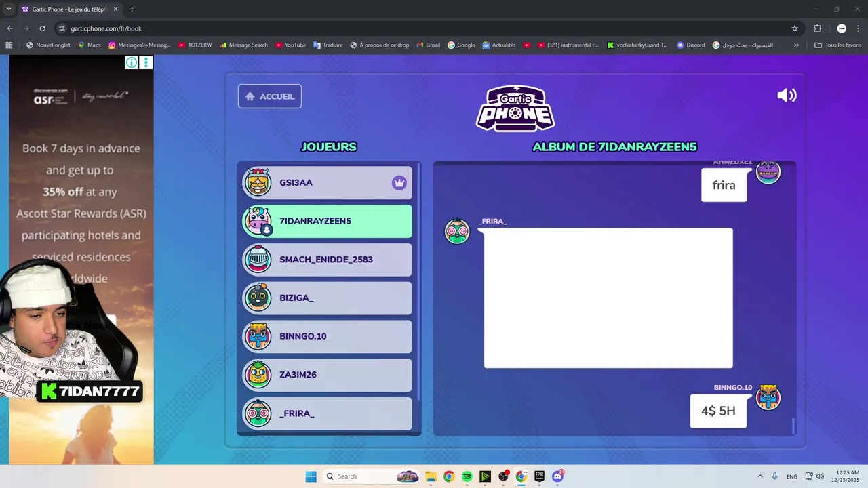The image size is (868, 488).
Task: Close the Gartic Phone tab
Action: tap(115, 9)
